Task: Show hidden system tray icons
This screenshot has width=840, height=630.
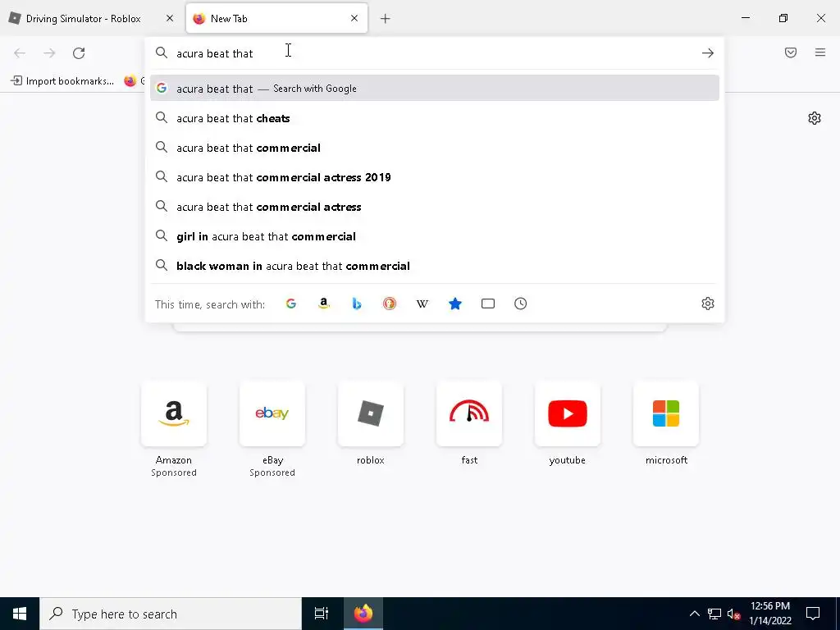Action: coord(694,614)
